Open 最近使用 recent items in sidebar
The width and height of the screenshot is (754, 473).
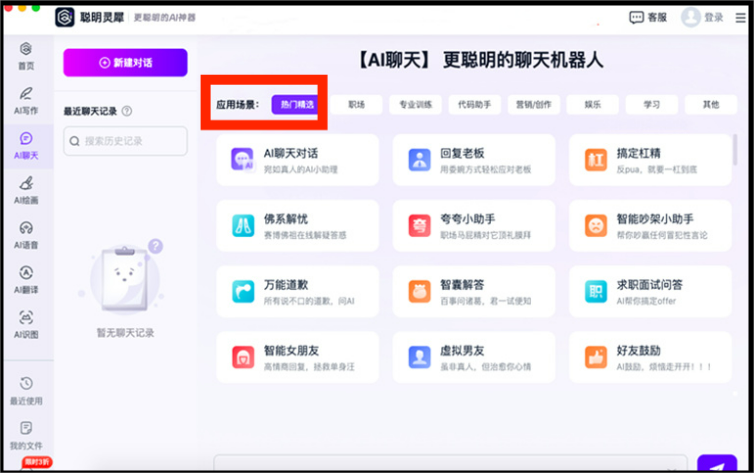[25, 390]
